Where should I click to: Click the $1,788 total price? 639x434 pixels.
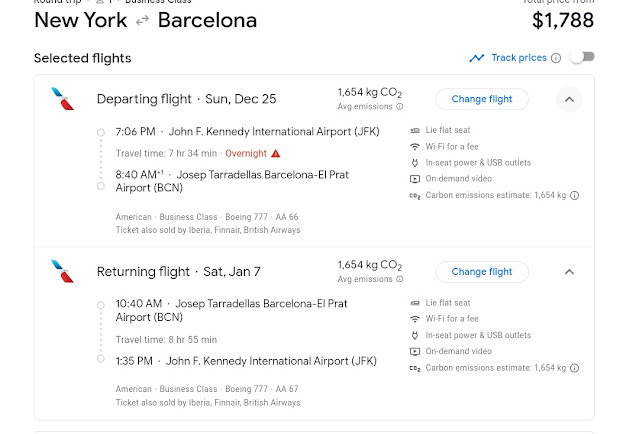tap(562, 20)
